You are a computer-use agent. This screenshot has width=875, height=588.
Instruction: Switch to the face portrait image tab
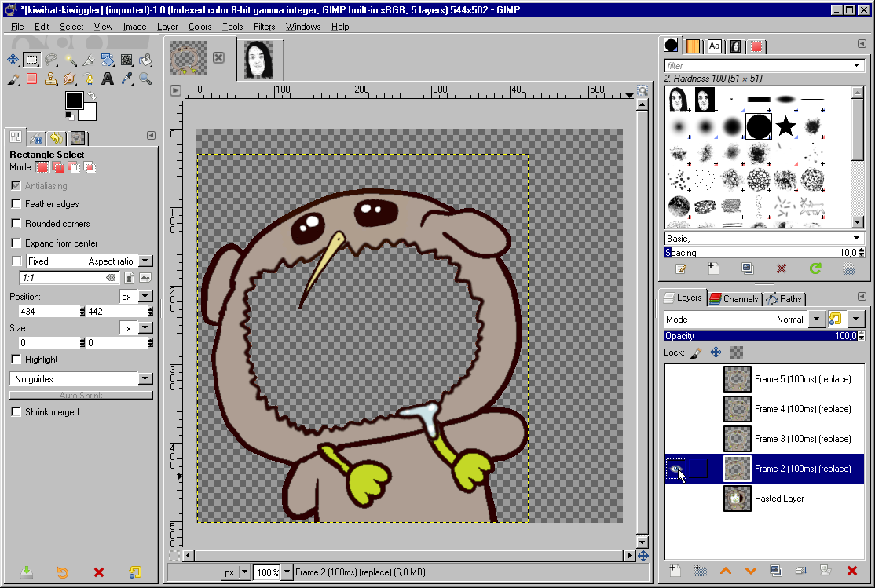tap(259, 59)
